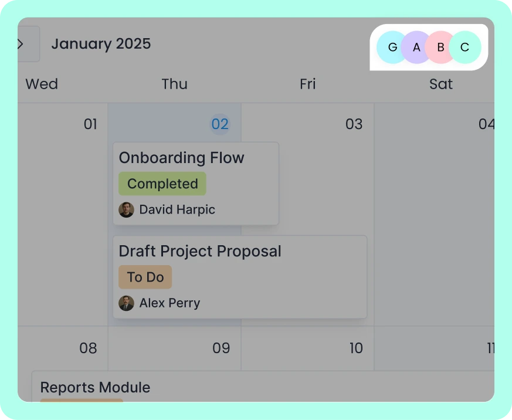This screenshot has width=512, height=420.
Task: Click the Completed status badge
Action: coord(162,184)
